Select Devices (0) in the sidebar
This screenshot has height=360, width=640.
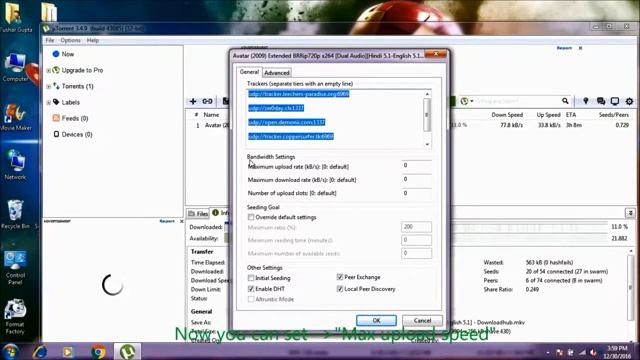(x=76, y=134)
